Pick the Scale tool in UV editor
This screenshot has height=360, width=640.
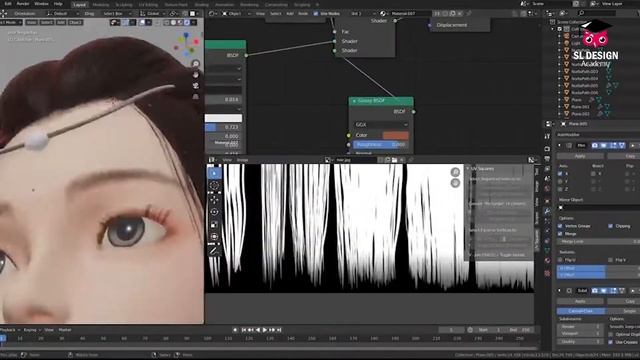click(x=214, y=224)
